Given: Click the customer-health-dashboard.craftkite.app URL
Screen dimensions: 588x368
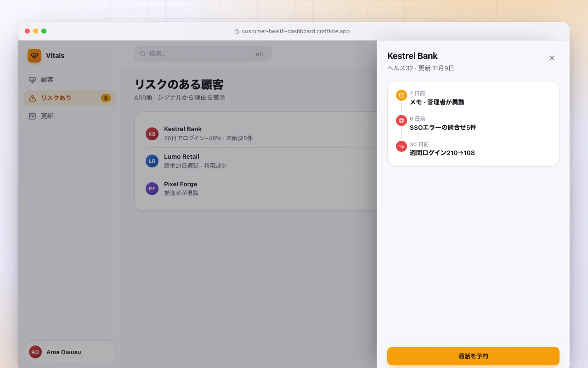Looking at the screenshot, I should tap(296, 31).
